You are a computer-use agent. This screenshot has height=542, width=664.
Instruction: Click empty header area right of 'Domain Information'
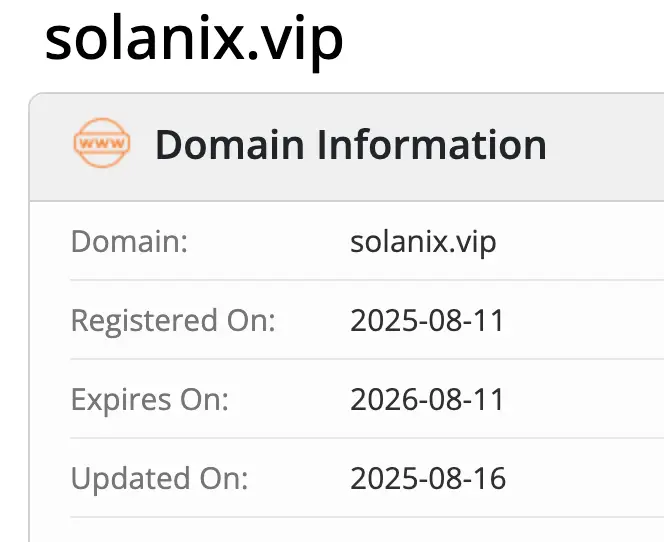click(605, 145)
